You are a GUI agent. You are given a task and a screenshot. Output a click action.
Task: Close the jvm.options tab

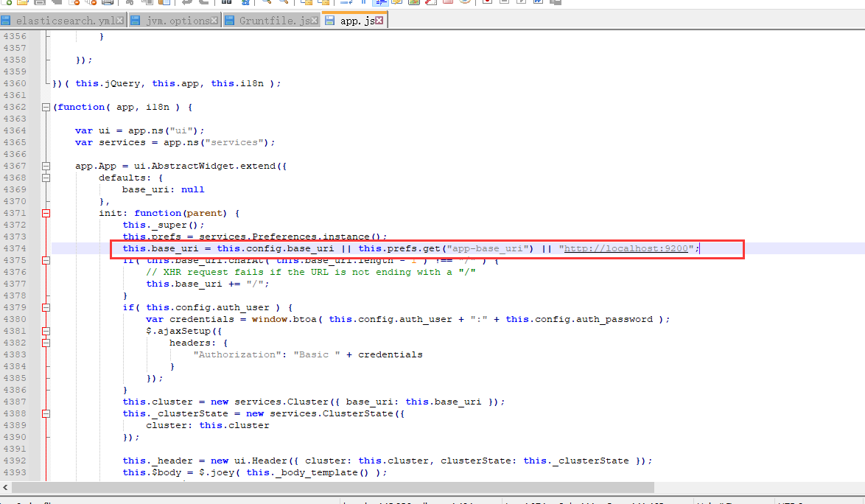[214, 21]
